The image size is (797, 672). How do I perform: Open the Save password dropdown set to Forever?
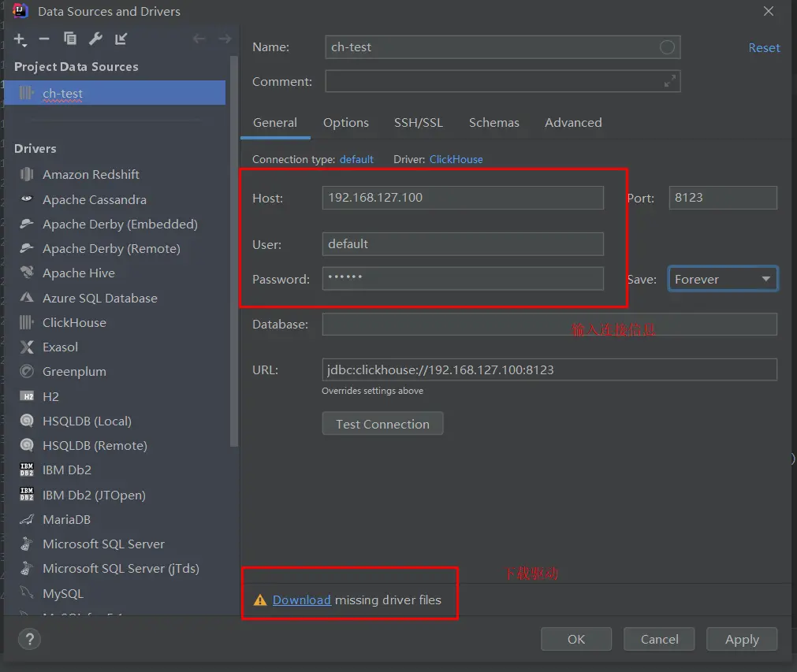click(x=722, y=279)
